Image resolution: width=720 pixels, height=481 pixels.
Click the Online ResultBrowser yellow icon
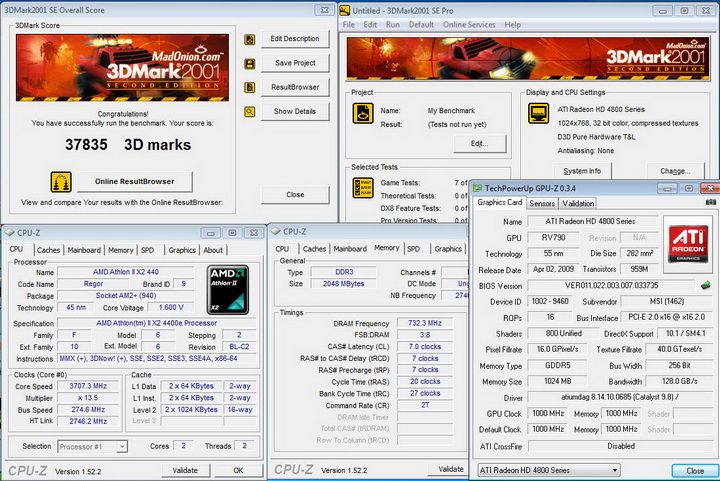[x=61, y=182]
